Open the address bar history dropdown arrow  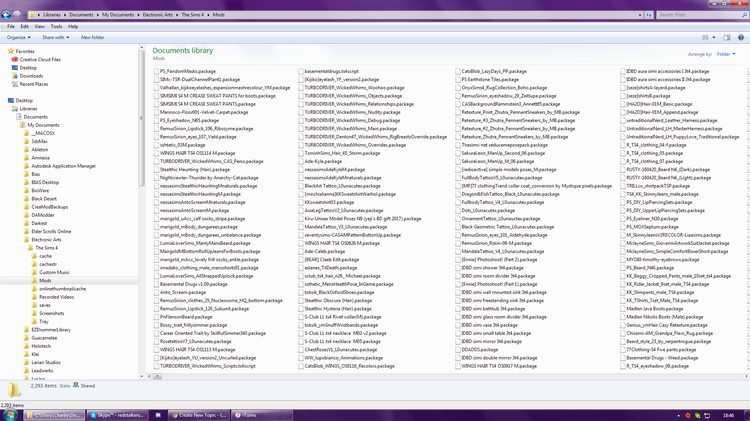pos(640,15)
